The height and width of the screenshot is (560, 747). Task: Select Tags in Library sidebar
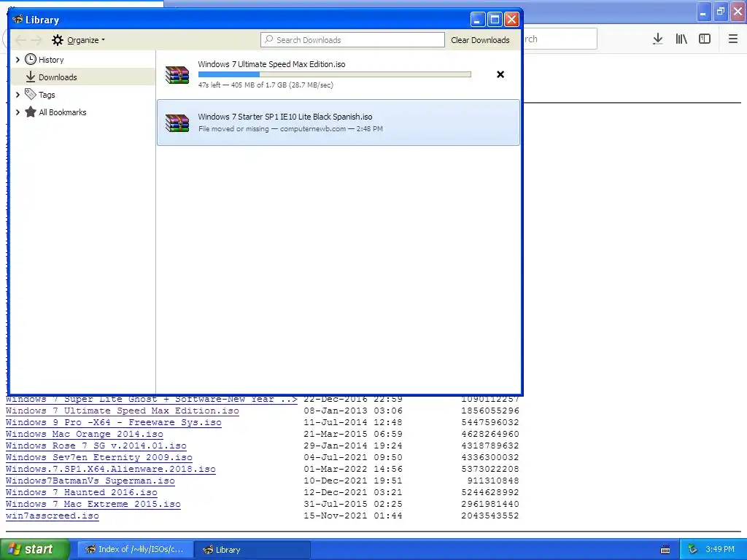click(x=47, y=95)
